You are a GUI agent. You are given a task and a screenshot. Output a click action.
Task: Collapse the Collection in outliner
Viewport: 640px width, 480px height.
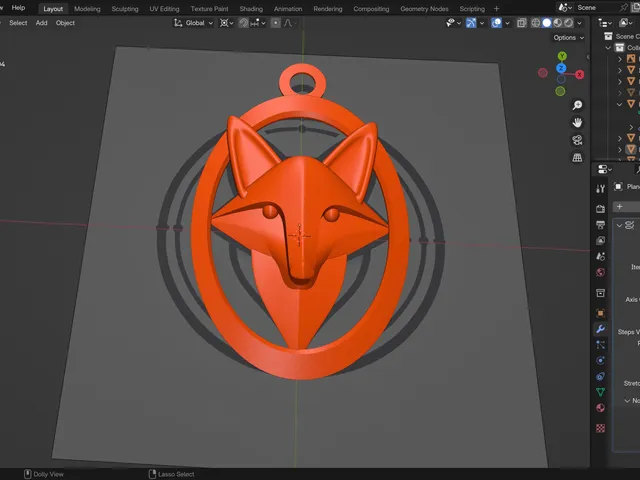click(608, 48)
